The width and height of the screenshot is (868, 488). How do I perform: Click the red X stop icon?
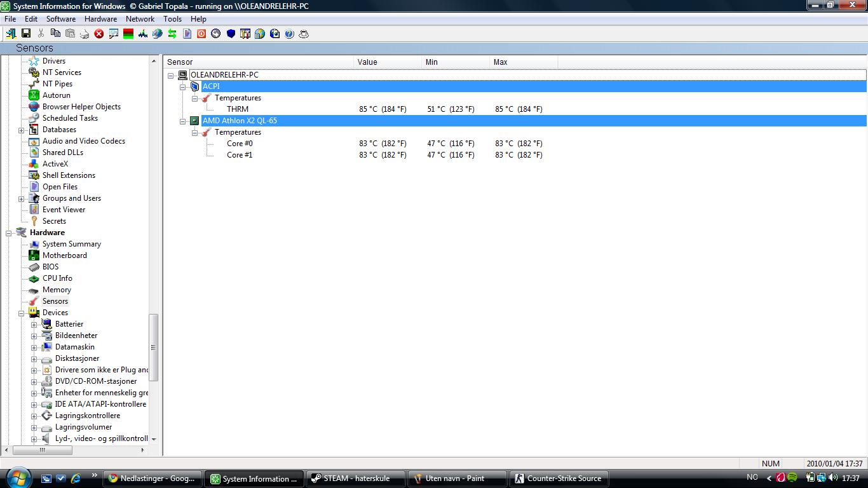pos(99,34)
